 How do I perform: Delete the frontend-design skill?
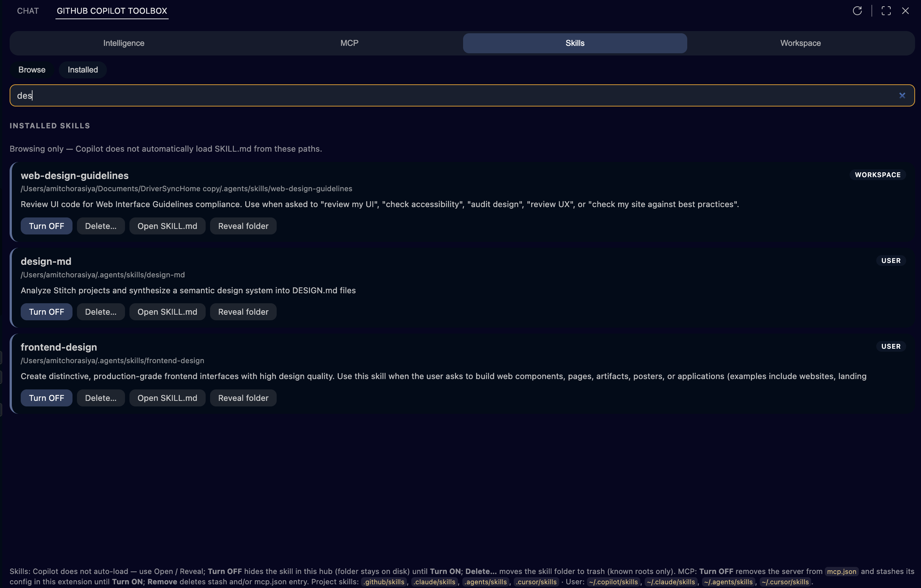pyautogui.click(x=101, y=398)
